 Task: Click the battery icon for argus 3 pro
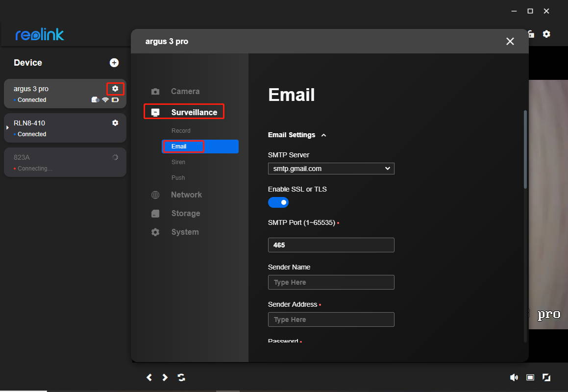coord(115,99)
